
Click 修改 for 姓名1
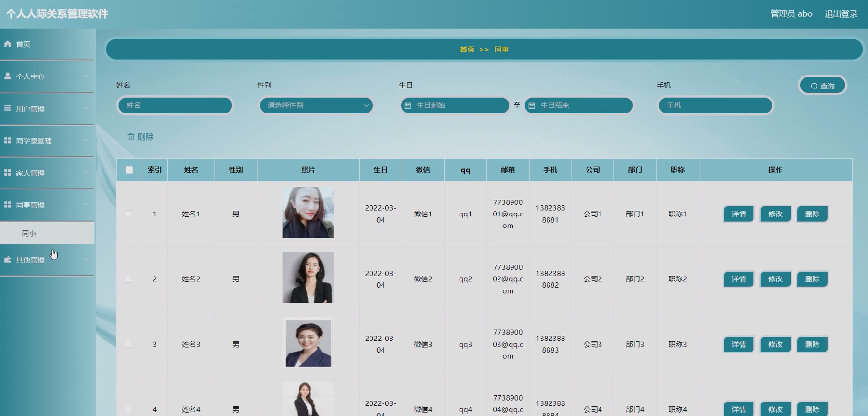pyautogui.click(x=775, y=214)
